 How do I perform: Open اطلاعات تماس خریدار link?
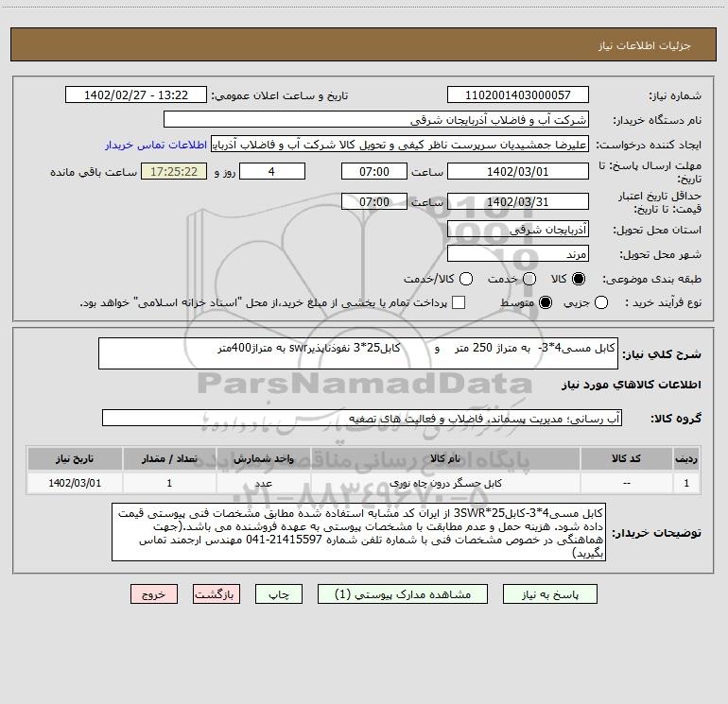click(156, 145)
